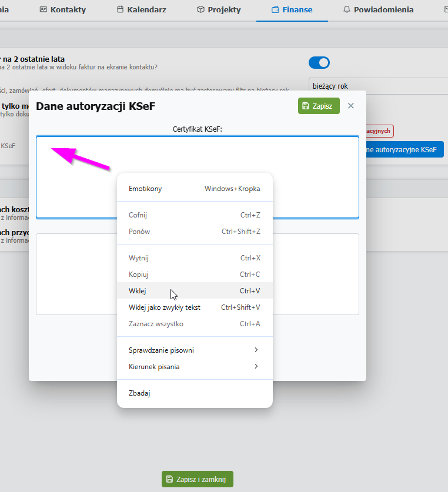448x492 pixels.
Task: Click the Finanse wallet icon
Action: point(275,10)
